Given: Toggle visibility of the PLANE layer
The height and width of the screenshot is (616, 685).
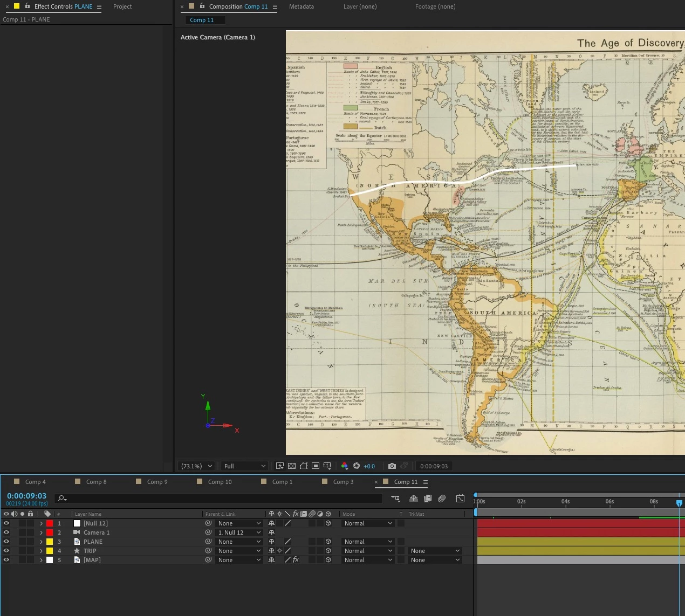Looking at the screenshot, I should (6, 542).
